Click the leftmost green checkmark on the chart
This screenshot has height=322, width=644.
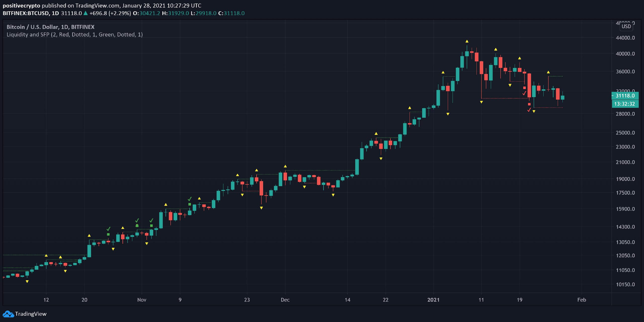(x=108, y=229)
